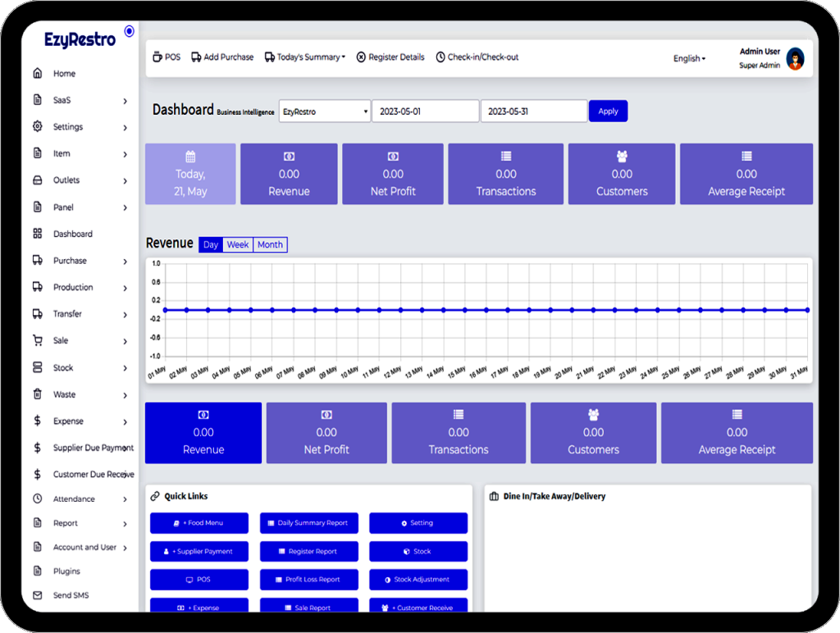
Task: Expand the Report menu in sidebar
Action: tap(80, 523)
